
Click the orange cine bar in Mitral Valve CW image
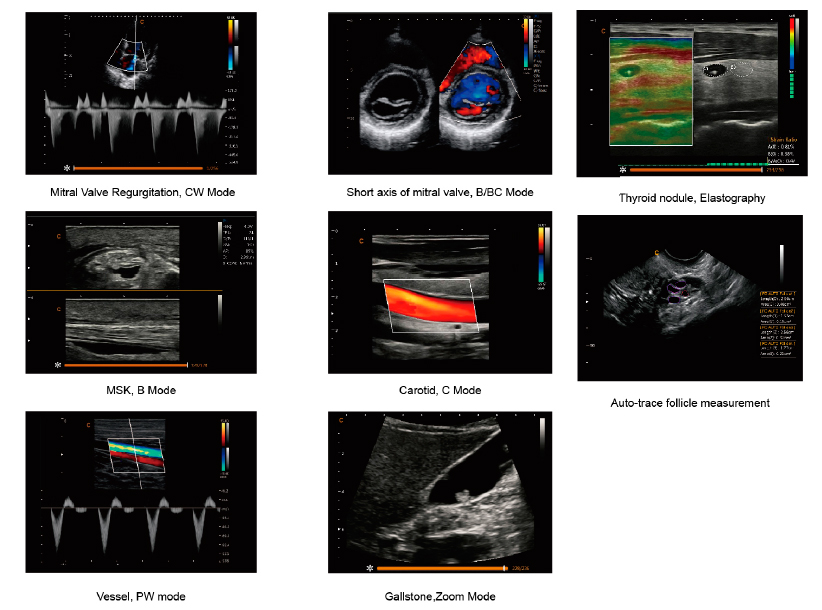click(x=138, y=168)
